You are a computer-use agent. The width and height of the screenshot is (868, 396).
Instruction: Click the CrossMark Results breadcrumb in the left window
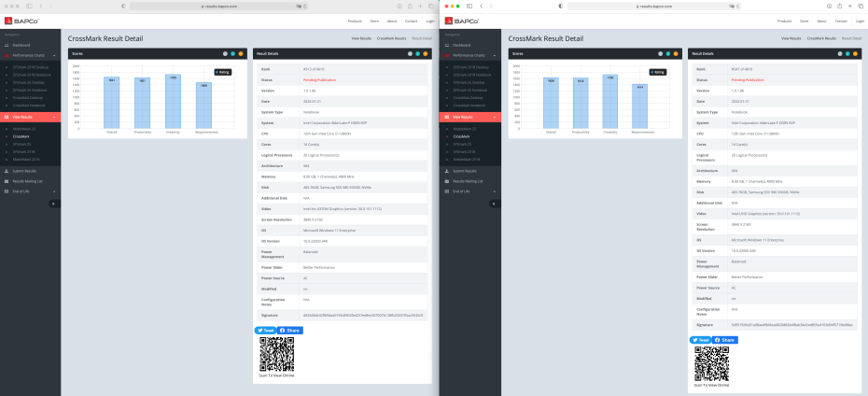391,39
